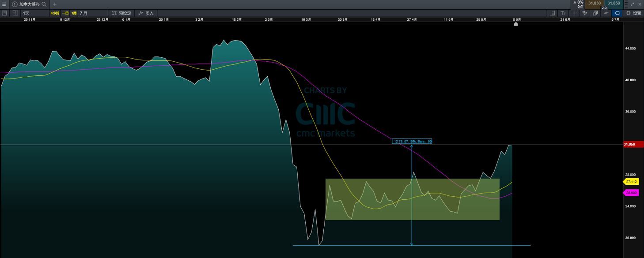Switch to the 一日 timeframe
This screenshot has height=258, width=644.
click(65, 13)
